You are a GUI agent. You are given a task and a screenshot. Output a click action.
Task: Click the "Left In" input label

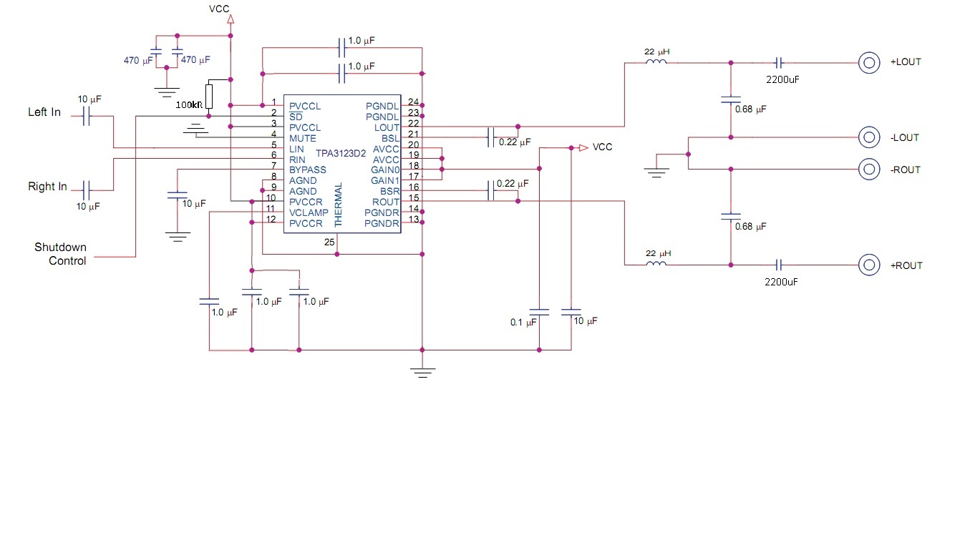pyautogui.click(x=44, y=112)
